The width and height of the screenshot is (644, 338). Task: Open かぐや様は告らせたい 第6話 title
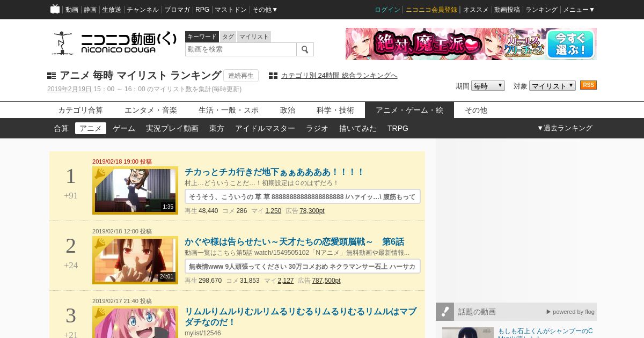[294, 242]
